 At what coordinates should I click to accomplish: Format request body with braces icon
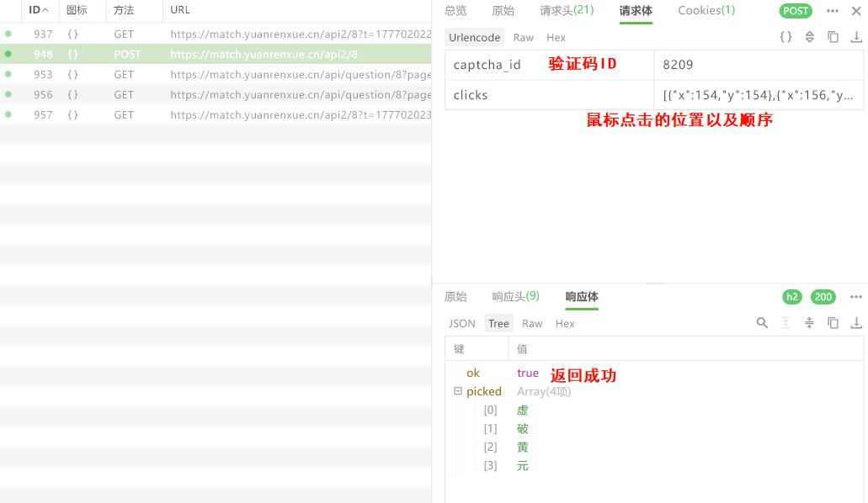pos(785,37)
